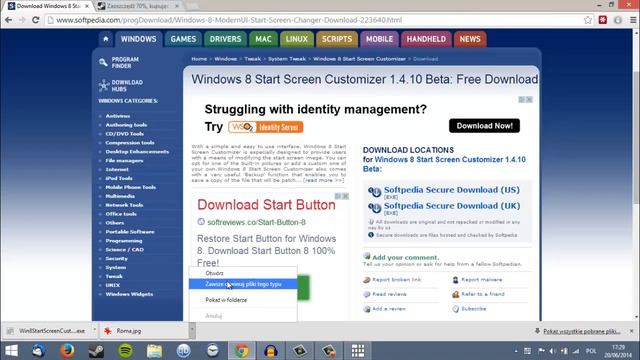
Task: Click the '[read more >>]' link
Action: (323, 180)
